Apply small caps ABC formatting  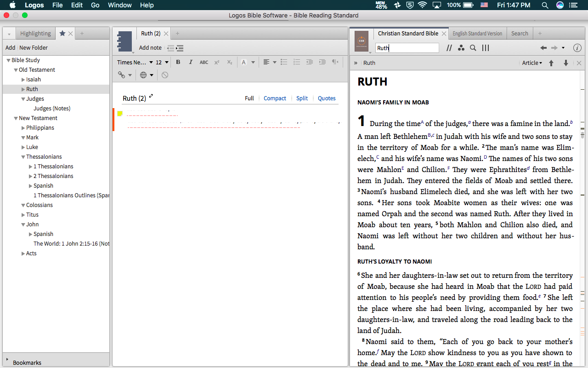(204, 62)
